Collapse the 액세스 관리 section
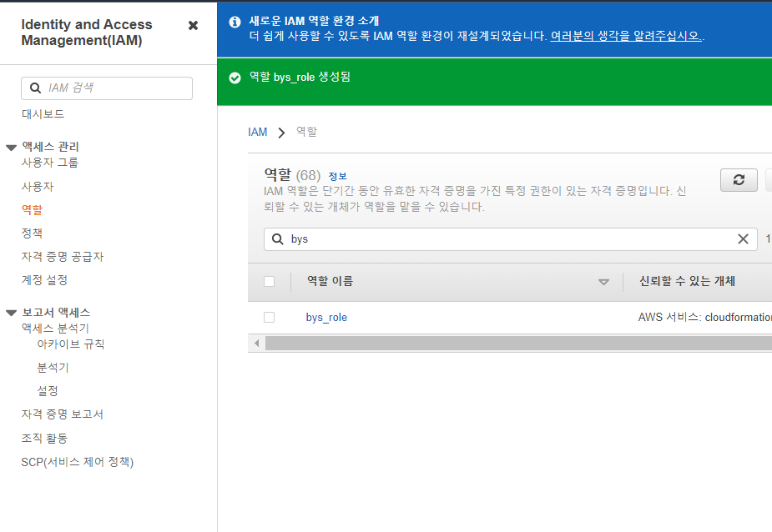The height and width of the screenshot is (532, 772). click(11, 148)
